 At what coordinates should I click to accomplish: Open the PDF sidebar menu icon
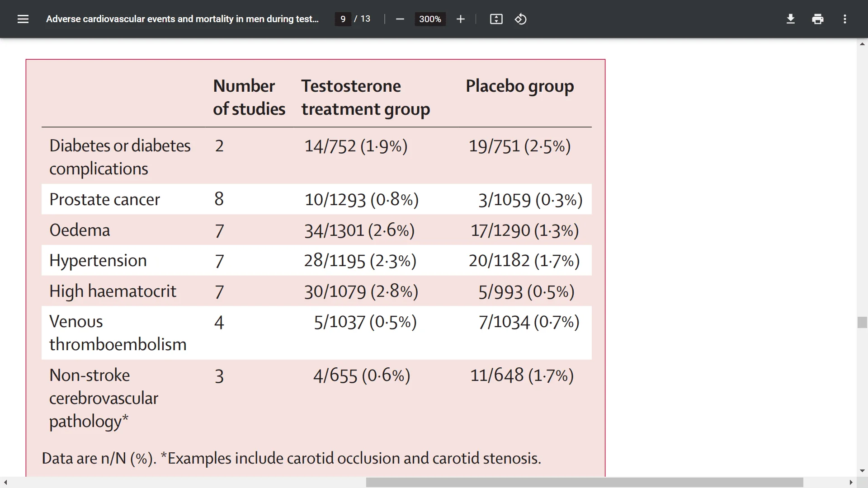[x=23, y=19]
